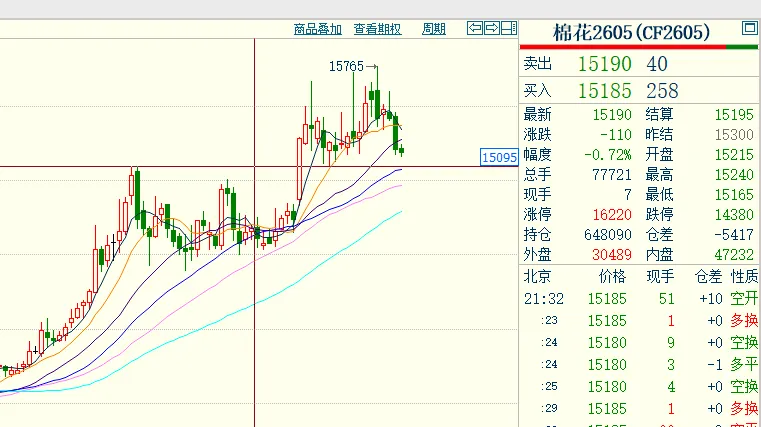This screenshot has height=427, width=761.
Task: Toggle the split panel layout icon
Action: tap(509, 28)
